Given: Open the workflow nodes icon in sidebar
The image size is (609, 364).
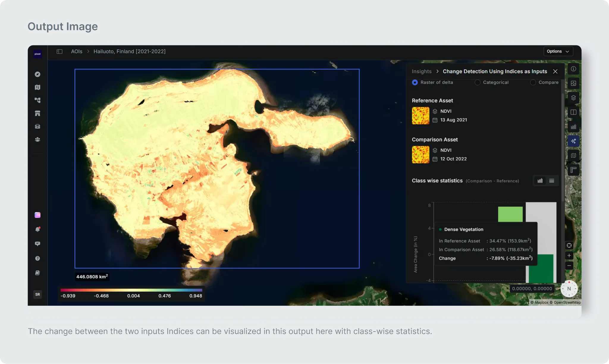Looking at the screenshot, I should click(x=37, y=100).
